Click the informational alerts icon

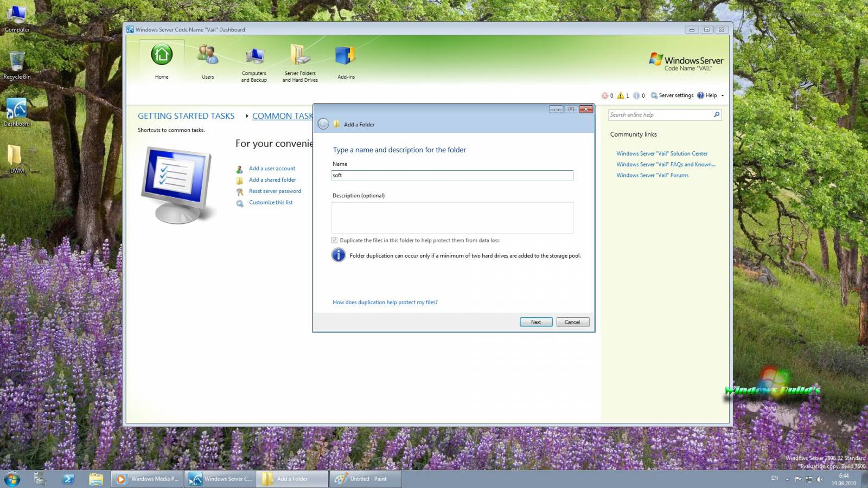point(636,95)
